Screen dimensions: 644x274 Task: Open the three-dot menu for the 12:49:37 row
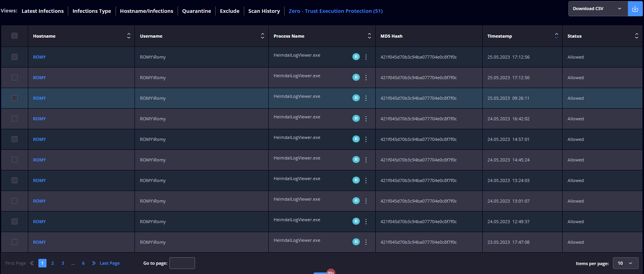[366, 221]
